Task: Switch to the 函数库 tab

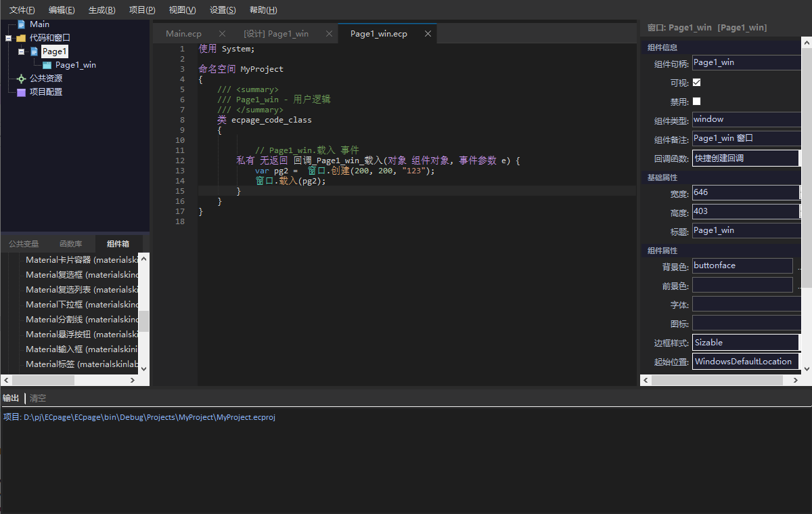Action: [x=71, y=244]
